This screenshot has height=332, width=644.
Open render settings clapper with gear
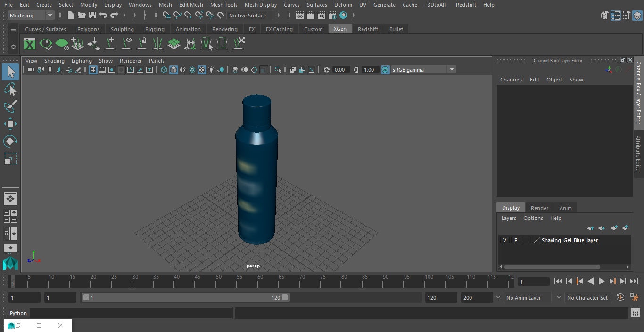(332, 16)
